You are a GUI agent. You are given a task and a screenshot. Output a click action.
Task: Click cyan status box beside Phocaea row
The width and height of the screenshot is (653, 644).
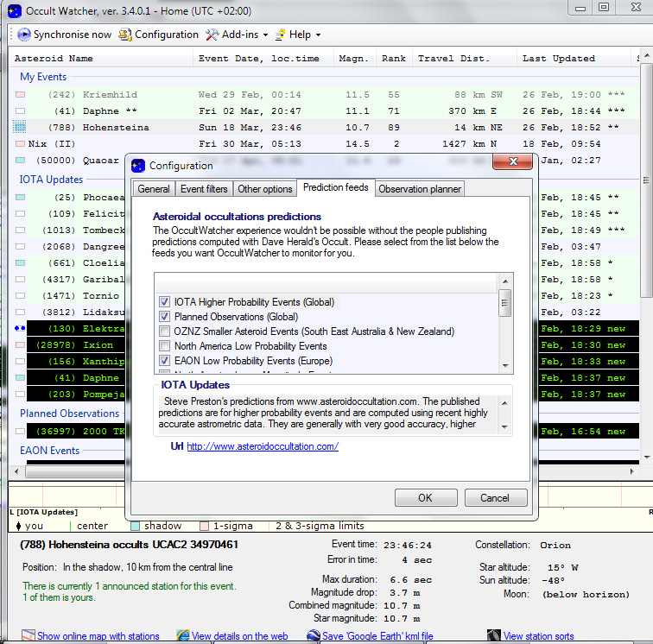[x=20, y=198]
